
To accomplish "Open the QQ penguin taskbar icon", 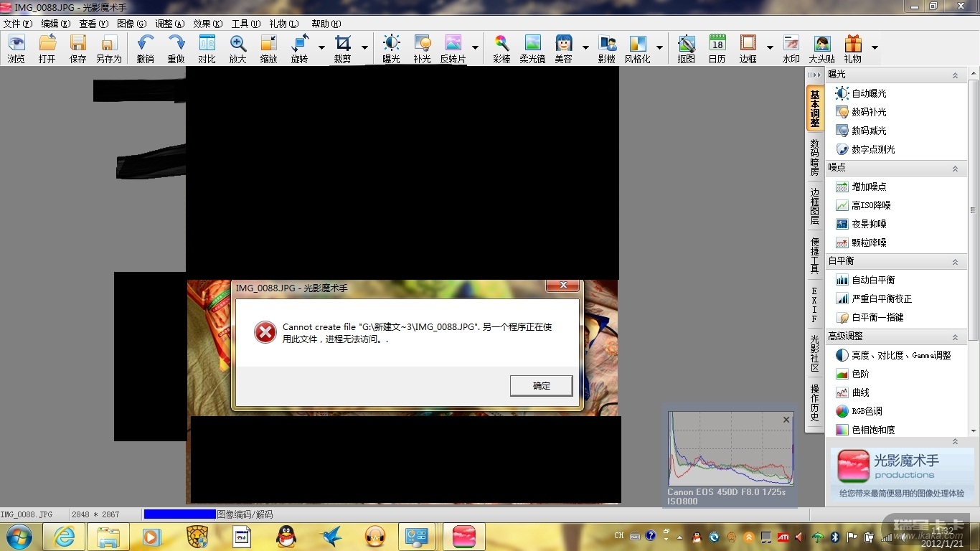I will [286, 537].
